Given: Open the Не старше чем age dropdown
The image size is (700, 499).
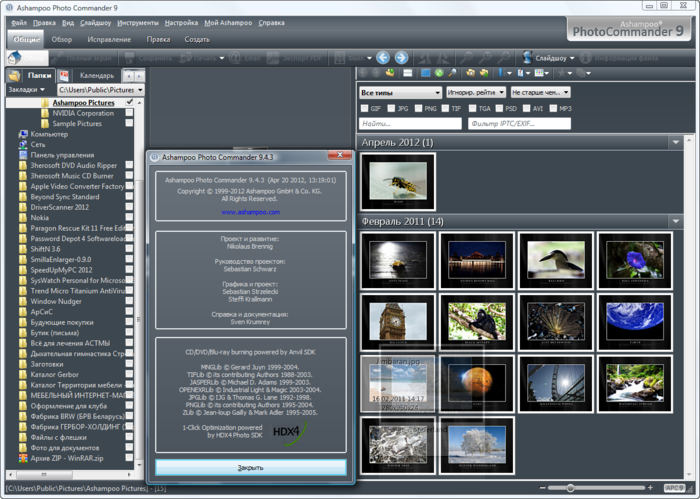Looking at the screenshot, I should [540, 92].
